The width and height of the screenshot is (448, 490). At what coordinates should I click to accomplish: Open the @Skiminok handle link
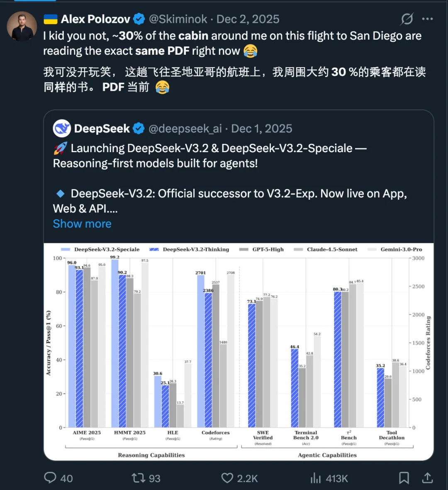pyautogui.click(x=178, y=19)
